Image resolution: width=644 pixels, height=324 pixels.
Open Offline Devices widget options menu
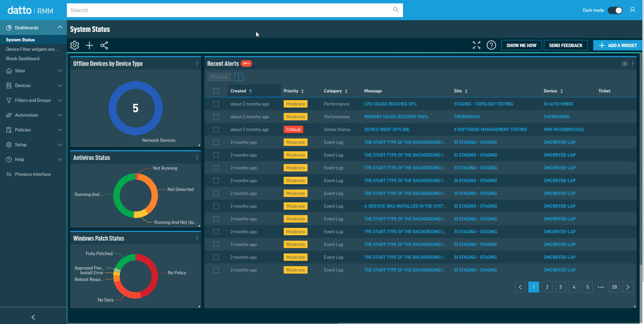(x=197, y=63)
